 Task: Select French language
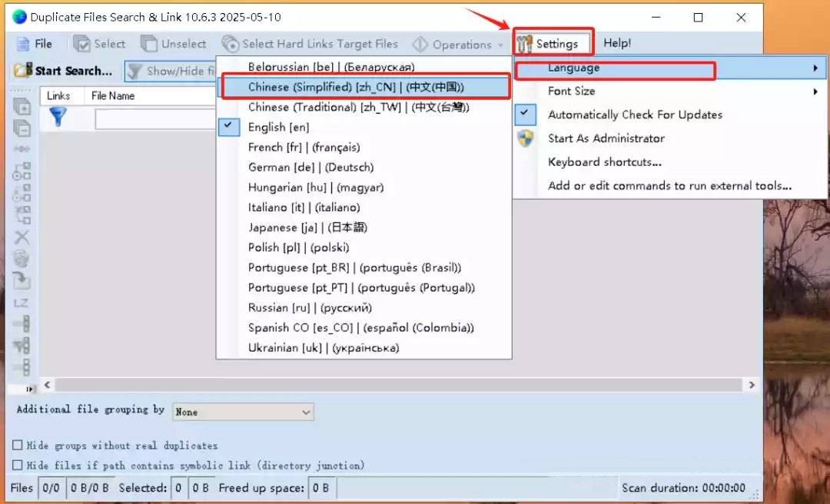(x=364, y=148)
